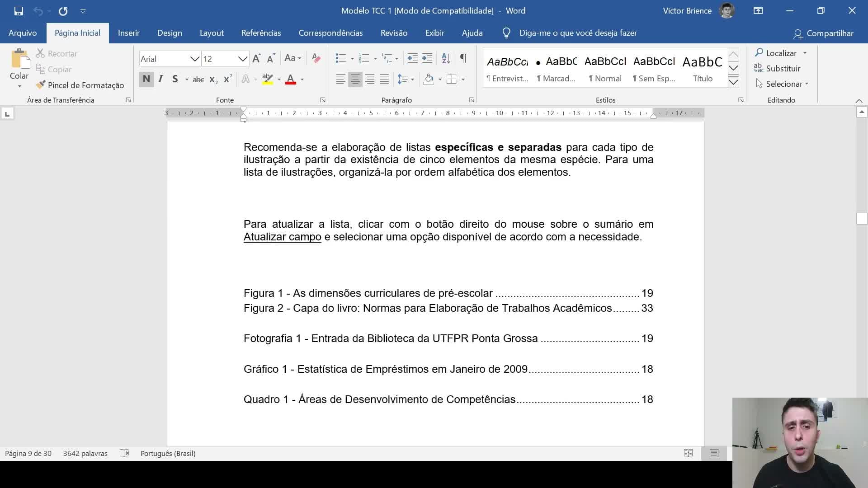Screen dimensions: 868x488
Task: Open the Arial font name dropdown
Action: point(195,59)
